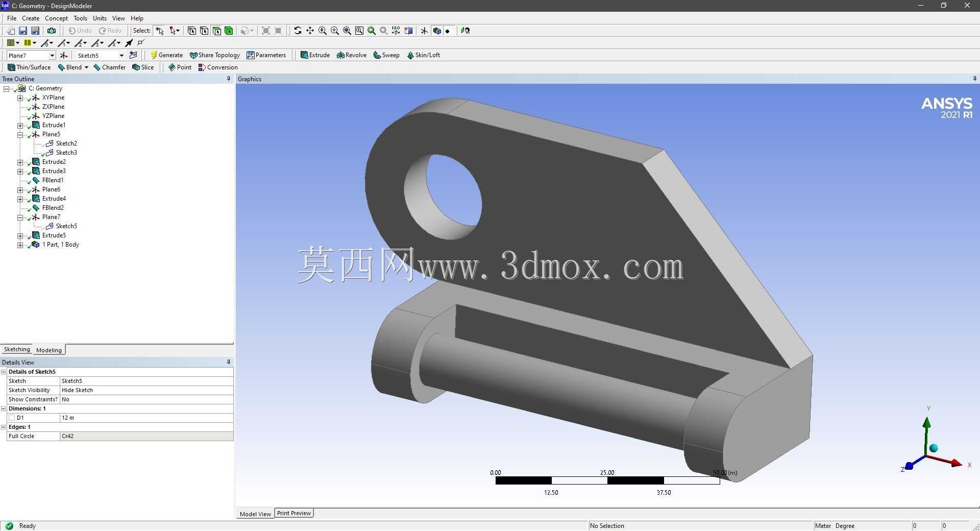
Task: Click the Skin/Loft button
Action: (x=423, y=55)
